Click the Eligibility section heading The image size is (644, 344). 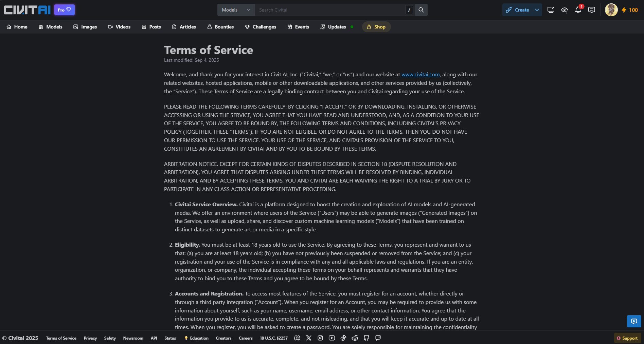[x=187, y=245]
